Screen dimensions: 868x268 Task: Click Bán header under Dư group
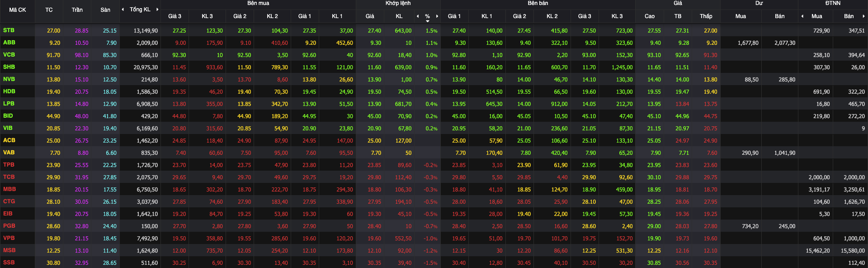click(x=780, y=16)
